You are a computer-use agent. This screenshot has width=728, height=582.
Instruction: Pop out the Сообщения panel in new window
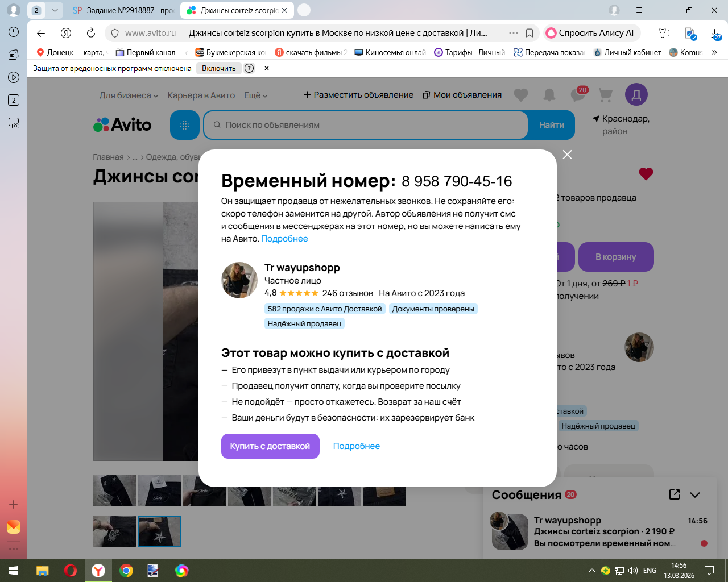675,494
